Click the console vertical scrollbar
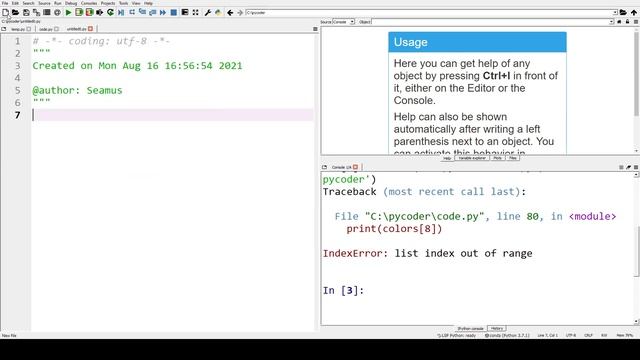 tap(636, 251)
